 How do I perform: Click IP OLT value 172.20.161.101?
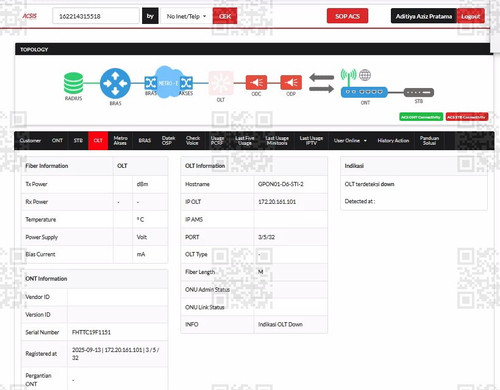tap(277, 202)
